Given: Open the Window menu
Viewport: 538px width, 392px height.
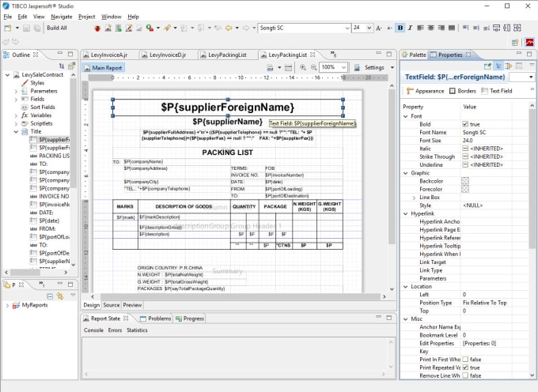Looking at the screenshot, I should tap(112, 17).
